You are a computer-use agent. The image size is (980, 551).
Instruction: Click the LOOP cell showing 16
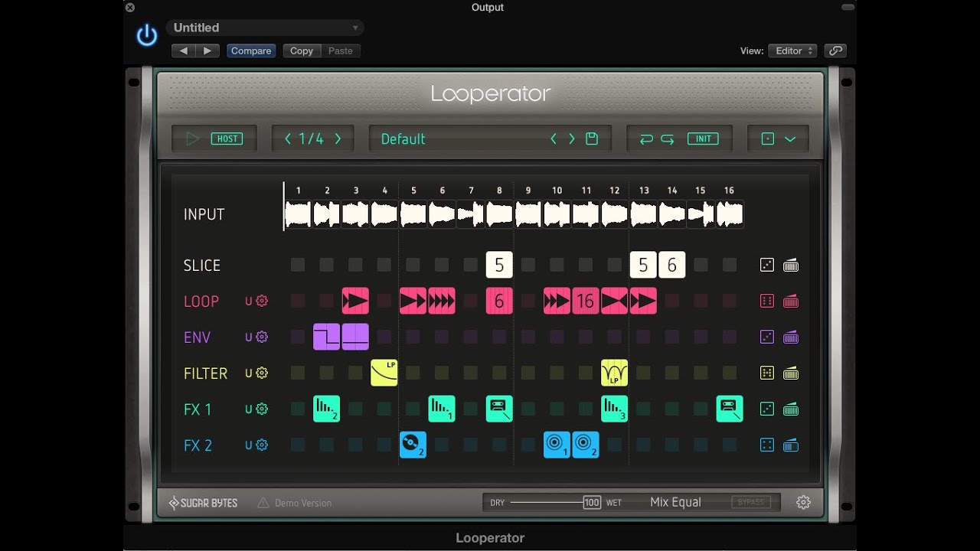click(586, 301)
